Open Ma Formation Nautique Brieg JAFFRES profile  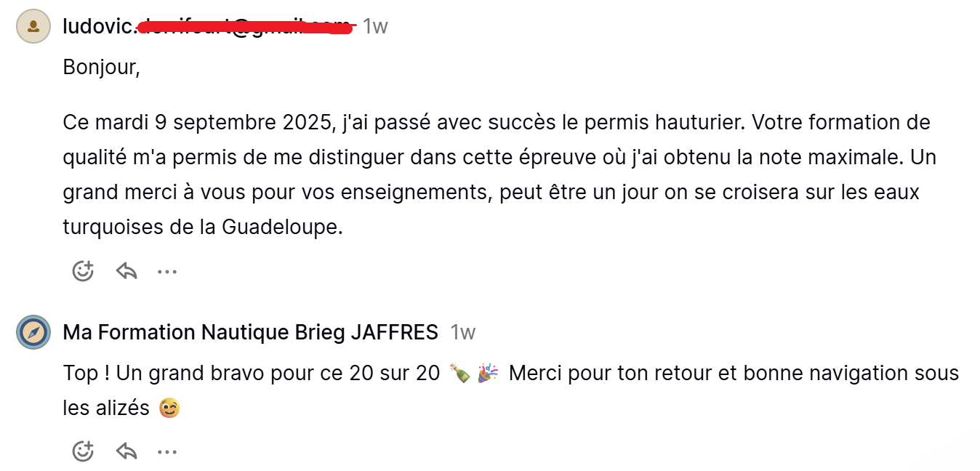(250, 333)
